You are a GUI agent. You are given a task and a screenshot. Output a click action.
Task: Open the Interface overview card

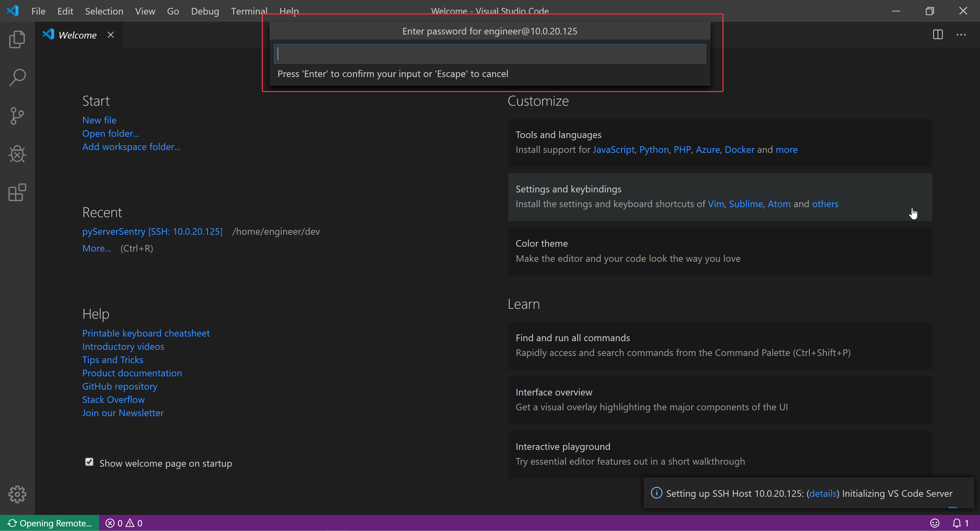[x=720, y=400]
